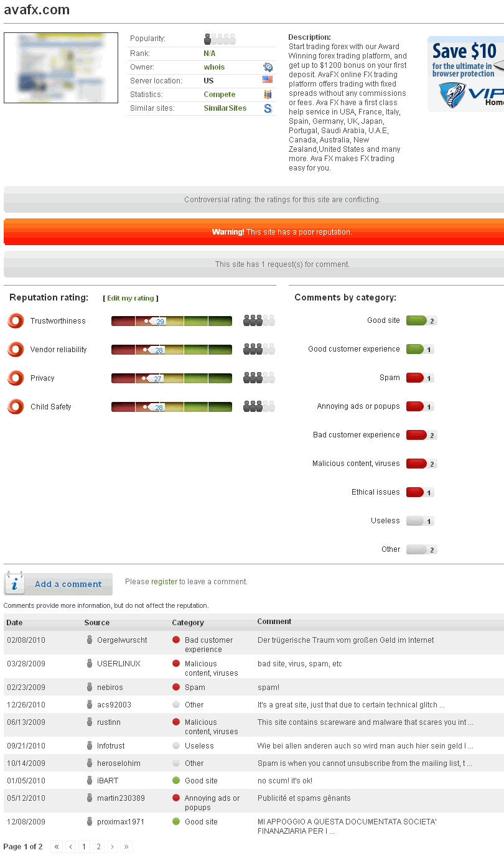Click the controversial rating notice bar
504x858 pixels.
[254, 200]
